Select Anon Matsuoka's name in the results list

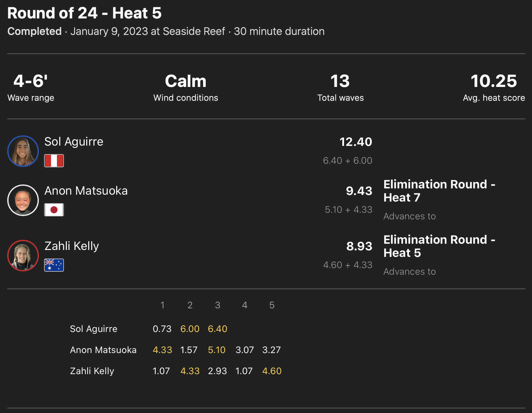coord(86,191)
